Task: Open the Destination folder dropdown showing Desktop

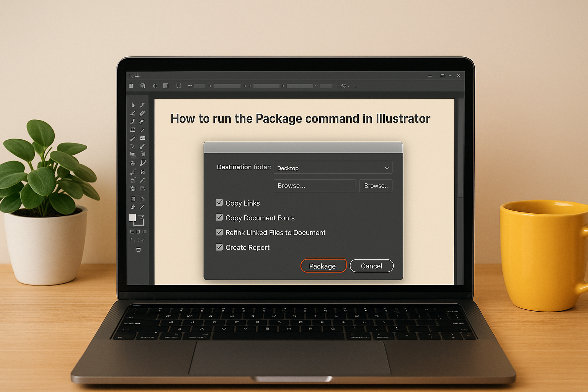Action: click(333, 168)
